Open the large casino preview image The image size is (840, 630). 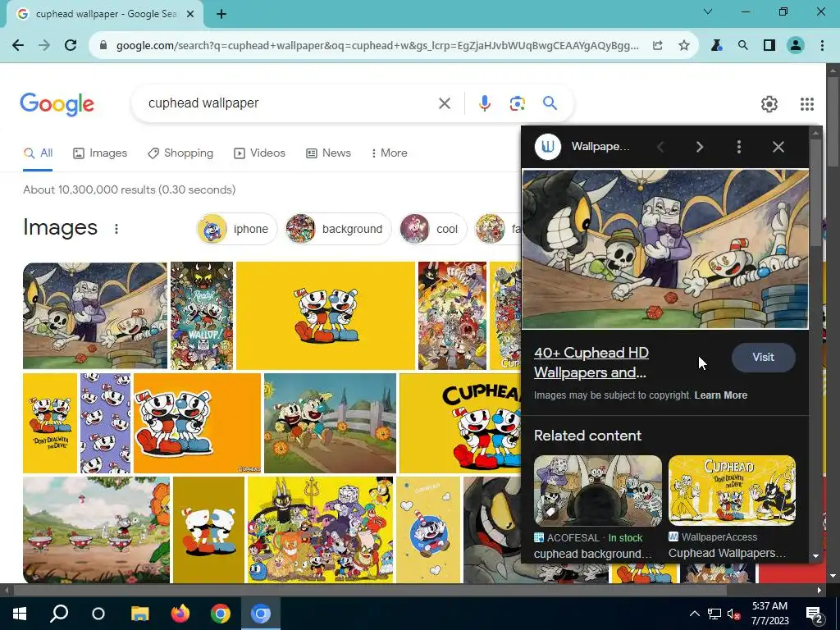click(x=664, y=249)
